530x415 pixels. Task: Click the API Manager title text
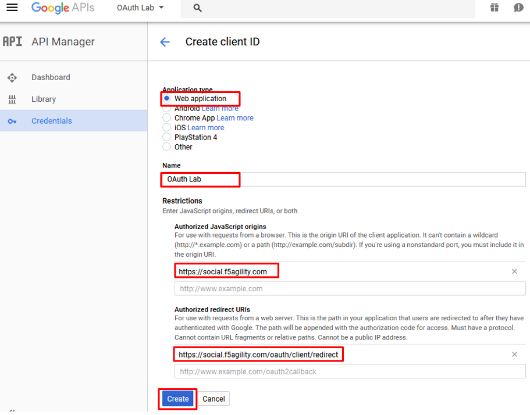coord(63,42)
